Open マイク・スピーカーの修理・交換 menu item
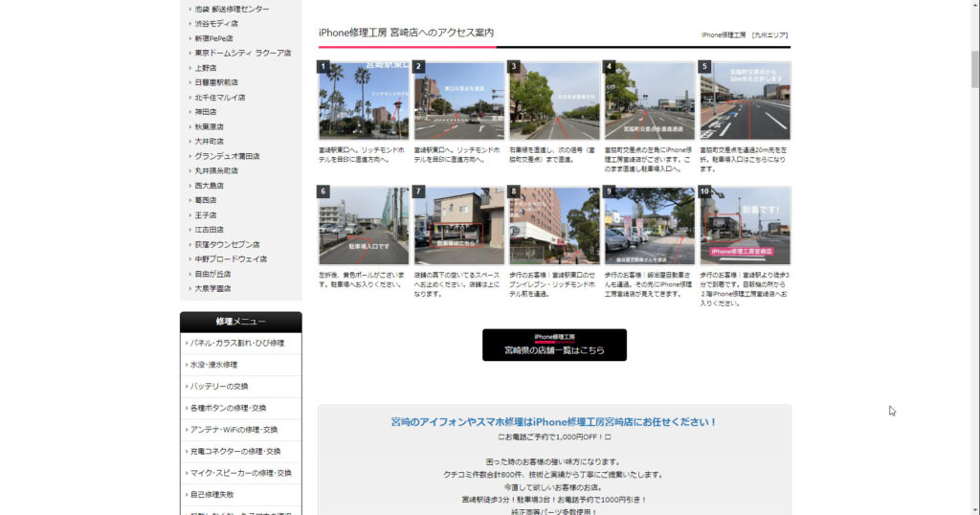 [x=240, y=473]
